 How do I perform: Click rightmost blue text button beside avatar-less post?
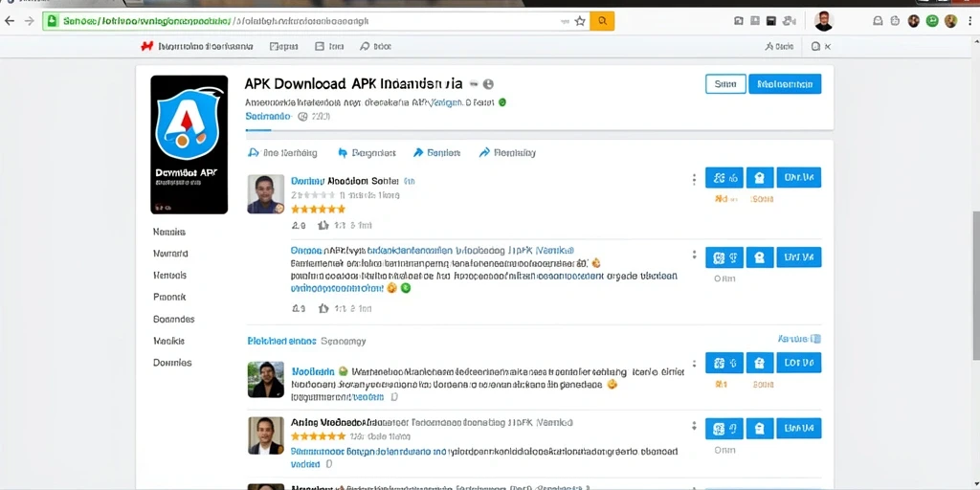pos(799,256)
